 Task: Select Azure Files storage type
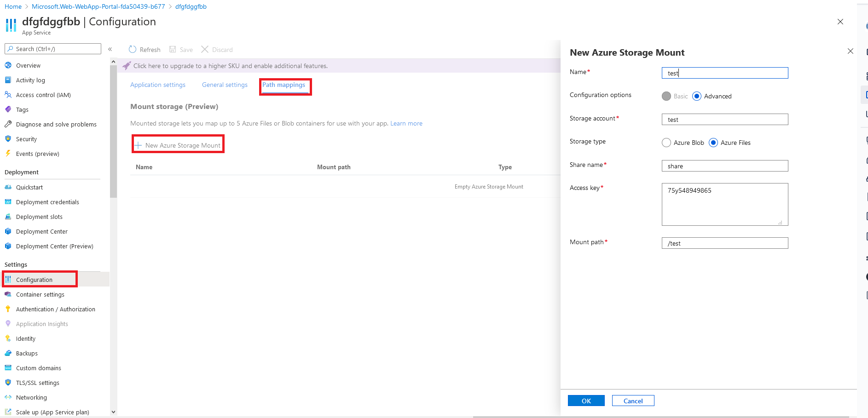point(714,143)
